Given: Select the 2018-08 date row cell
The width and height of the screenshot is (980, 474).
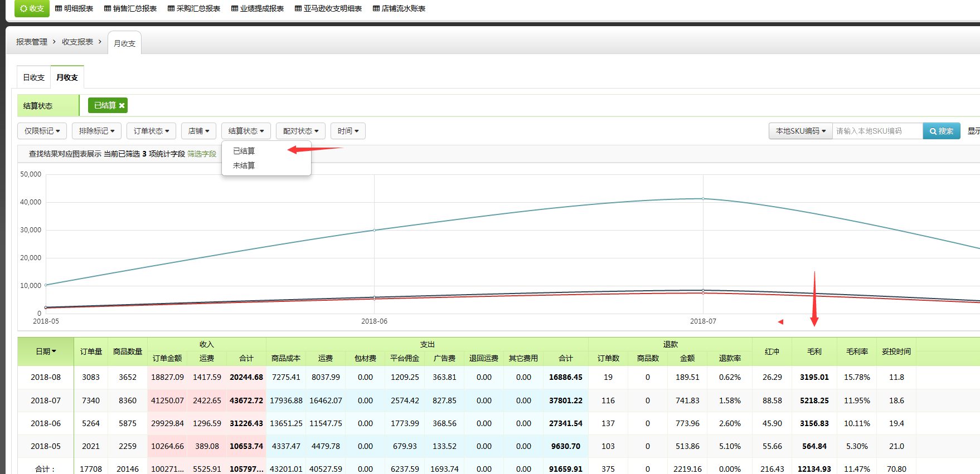Looking at the screenshot, I should [46, 377].
